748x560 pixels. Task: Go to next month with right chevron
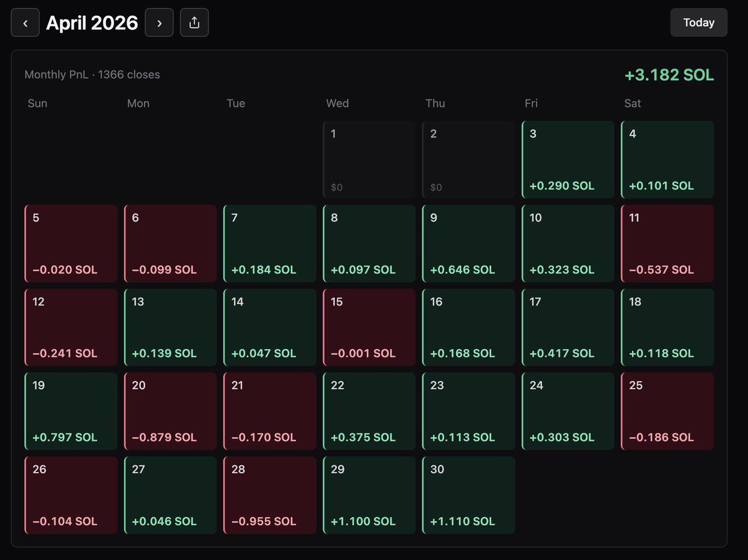pos(159,22)
